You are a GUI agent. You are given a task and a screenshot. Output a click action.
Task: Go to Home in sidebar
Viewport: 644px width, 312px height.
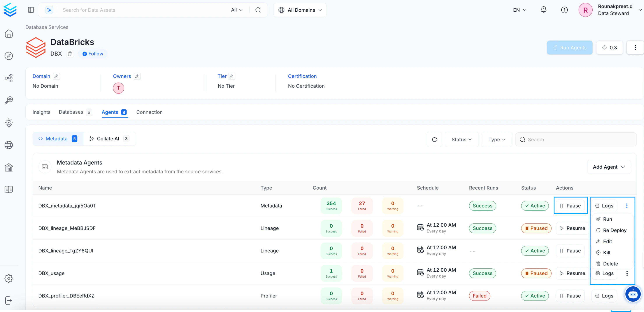pyautogui.click(x=9, y=34)
